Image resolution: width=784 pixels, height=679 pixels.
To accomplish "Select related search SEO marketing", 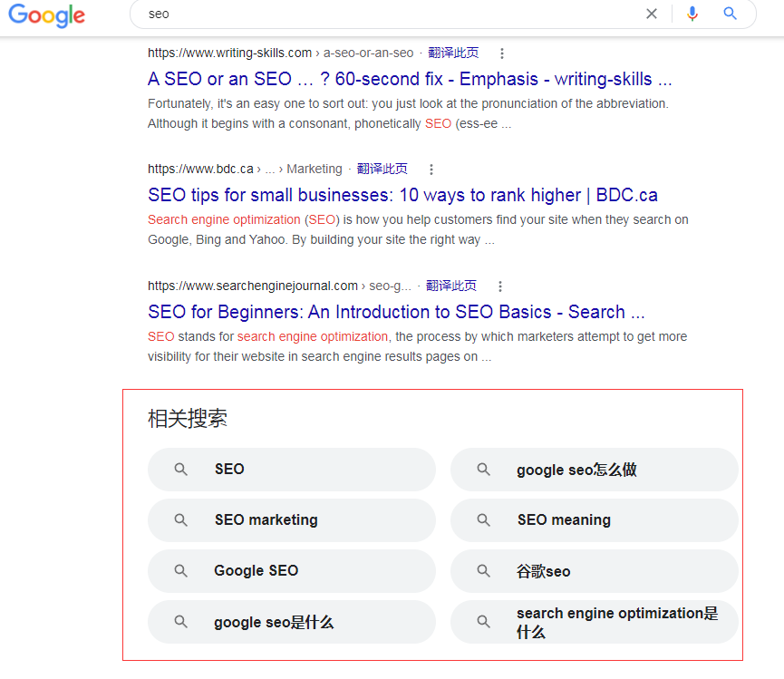I will 292,520.
